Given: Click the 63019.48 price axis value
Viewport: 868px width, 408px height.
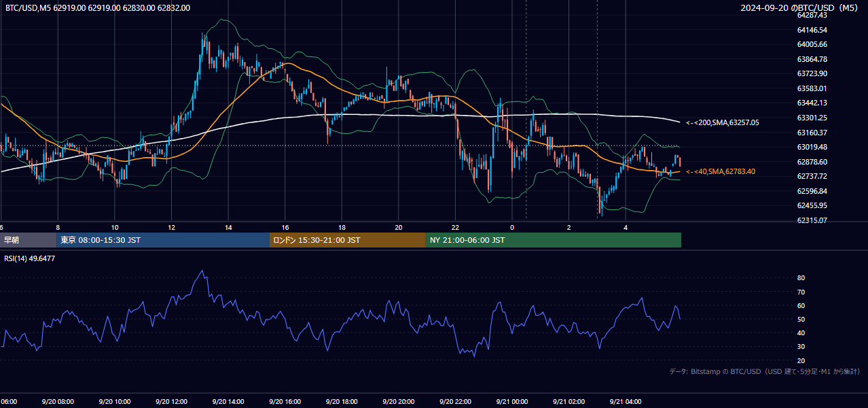Looking at the screenshot, I should [812, 147].
